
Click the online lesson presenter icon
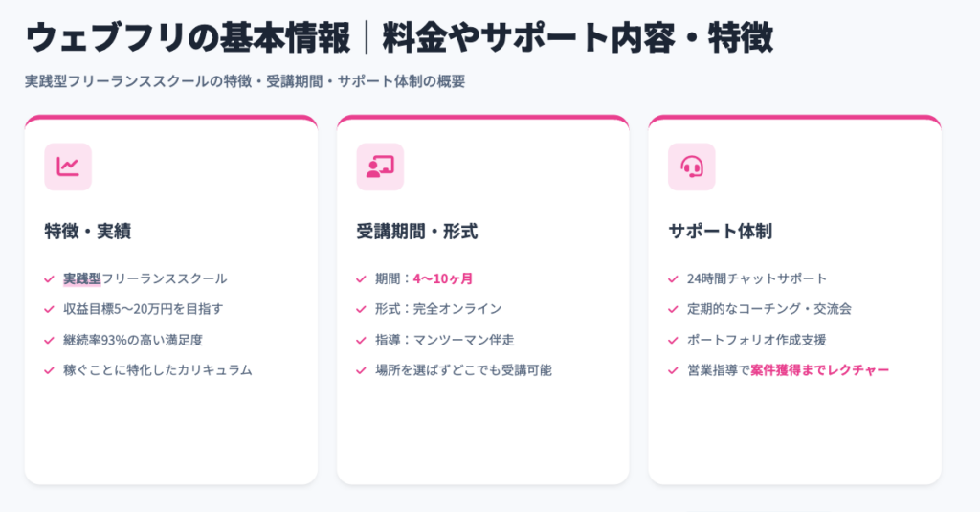tap(380, 167)
